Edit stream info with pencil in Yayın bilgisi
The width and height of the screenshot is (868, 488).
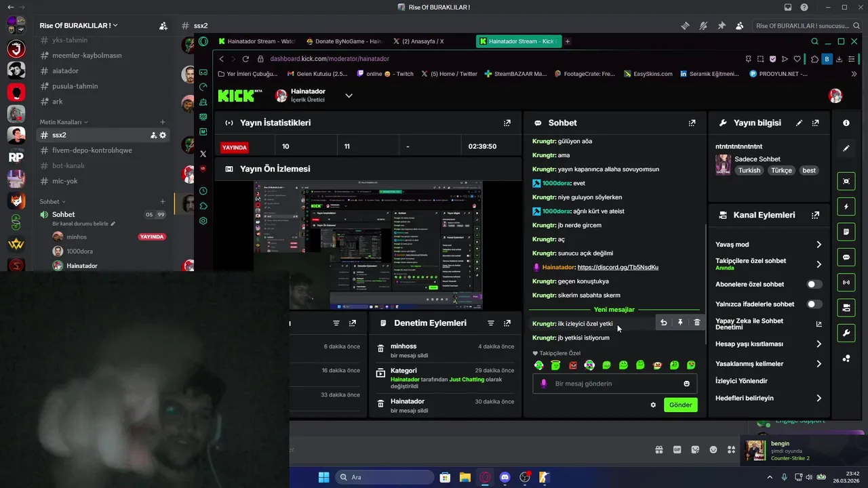click(x=799, y=123)
